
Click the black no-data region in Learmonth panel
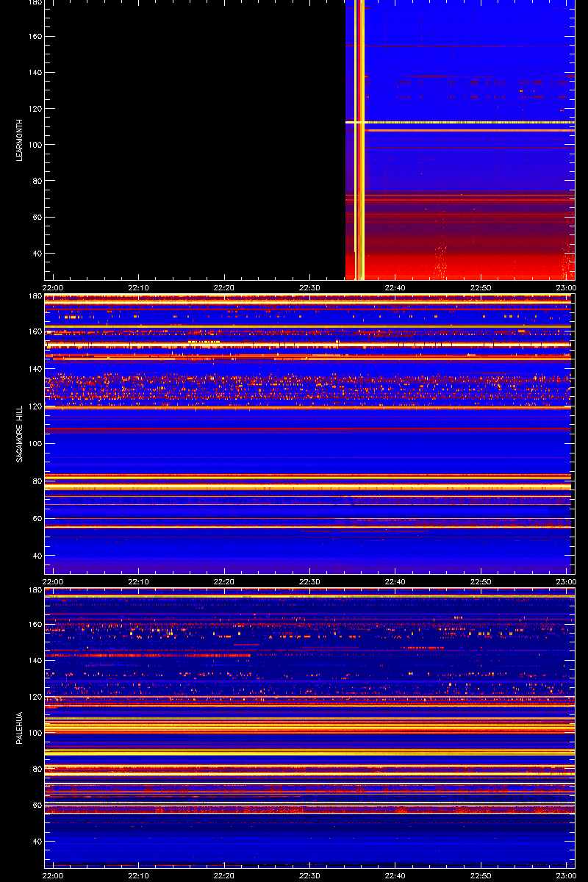click(195, 140)
